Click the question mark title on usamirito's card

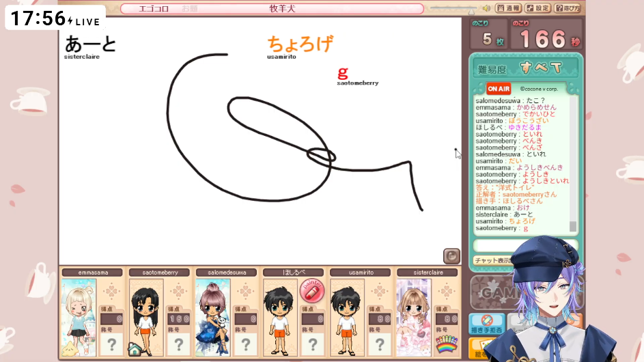pyautogui.click(x=380, y=344)
